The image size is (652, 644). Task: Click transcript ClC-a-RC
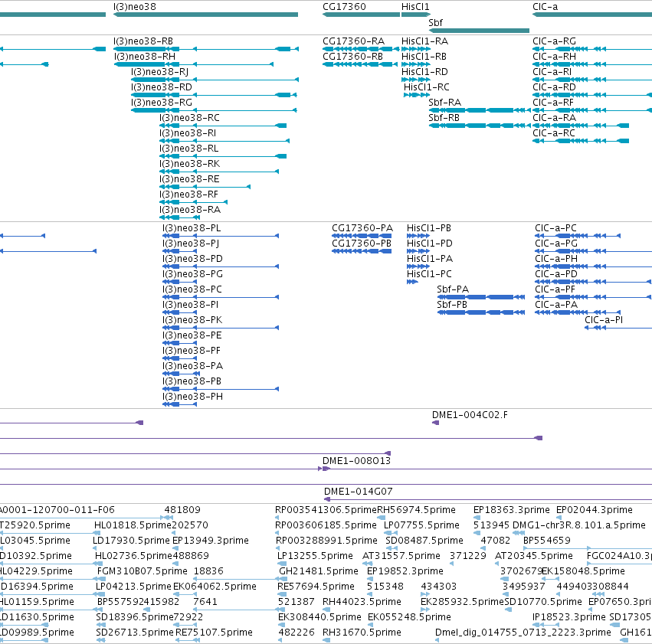click(581, 141)
